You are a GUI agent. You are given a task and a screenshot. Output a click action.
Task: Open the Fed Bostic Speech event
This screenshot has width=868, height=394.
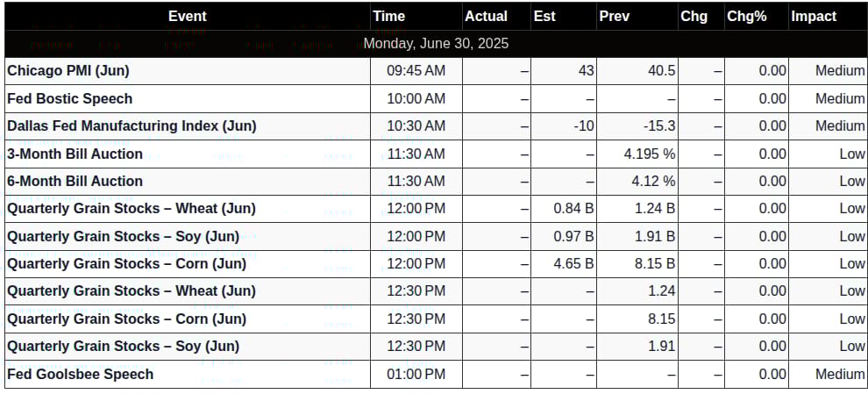(x=70, y=98)
